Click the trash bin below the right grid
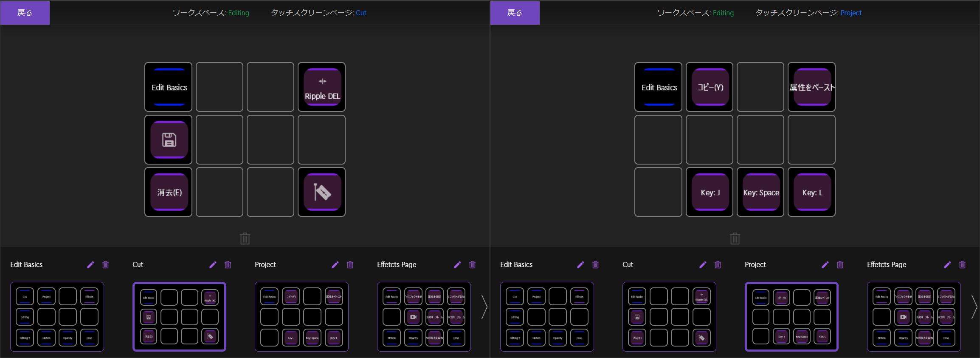This screenshot has height=358, width=980. (x=735, y=239)
